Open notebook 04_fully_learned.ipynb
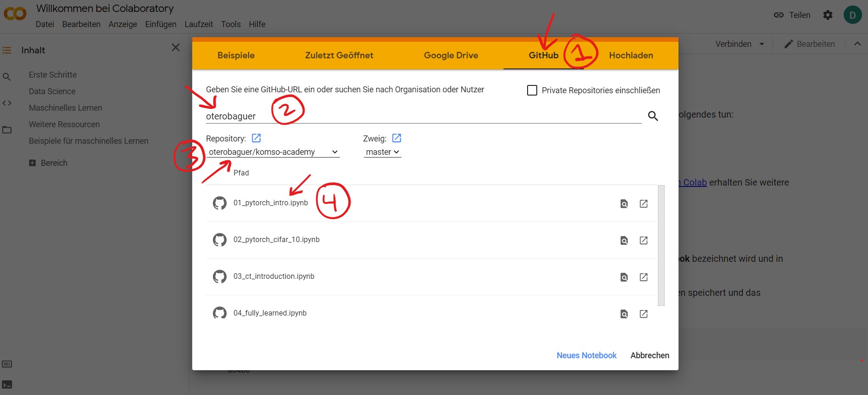This screenshot has width=868, height=395. (270, 313)
